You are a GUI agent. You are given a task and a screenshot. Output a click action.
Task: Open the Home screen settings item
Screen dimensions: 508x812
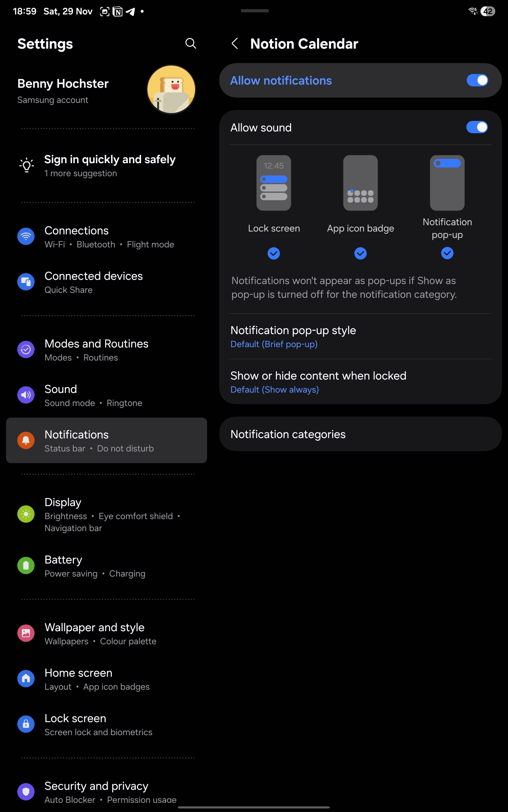tap(106, 679)
